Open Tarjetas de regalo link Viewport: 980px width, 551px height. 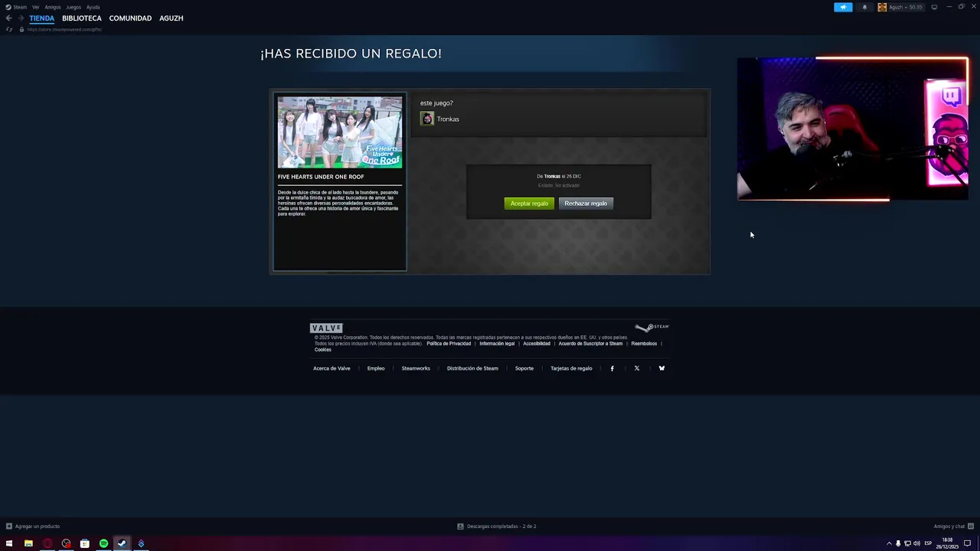pyautogui.click(x=571, y=368)
